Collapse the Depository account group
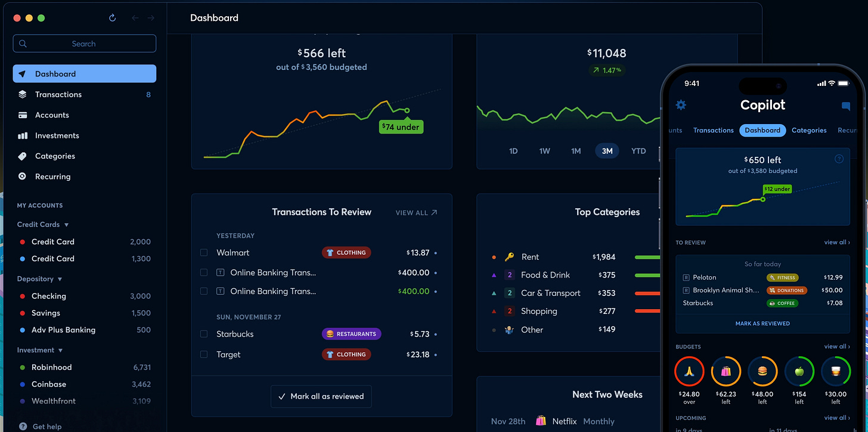 (60, 279)
